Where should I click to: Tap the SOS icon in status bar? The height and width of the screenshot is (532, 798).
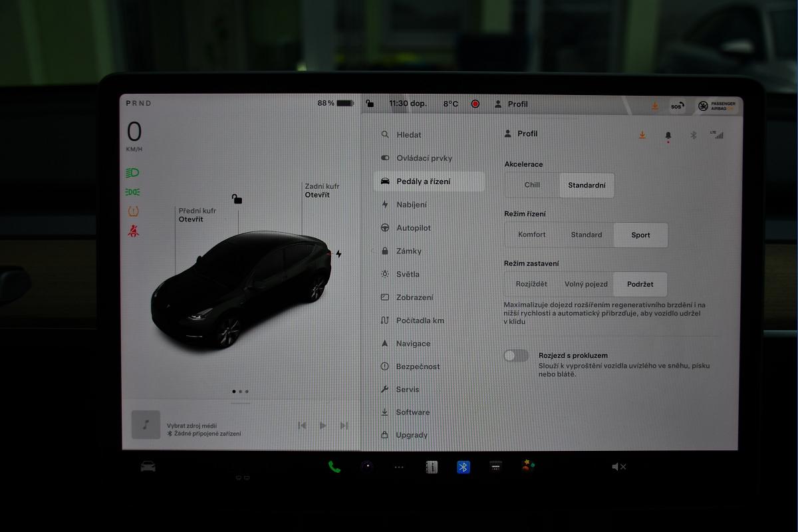point(677,106)
